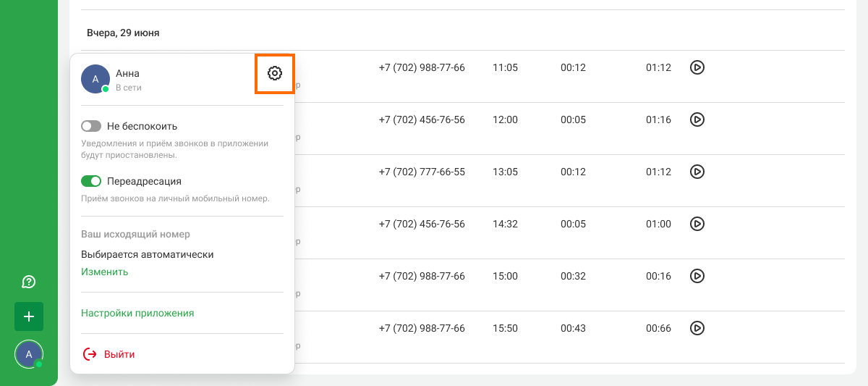This screenshot has width=868, height=386.
Task: Open help question mark icon in sidebar
Action: click(x=29, y=282)
